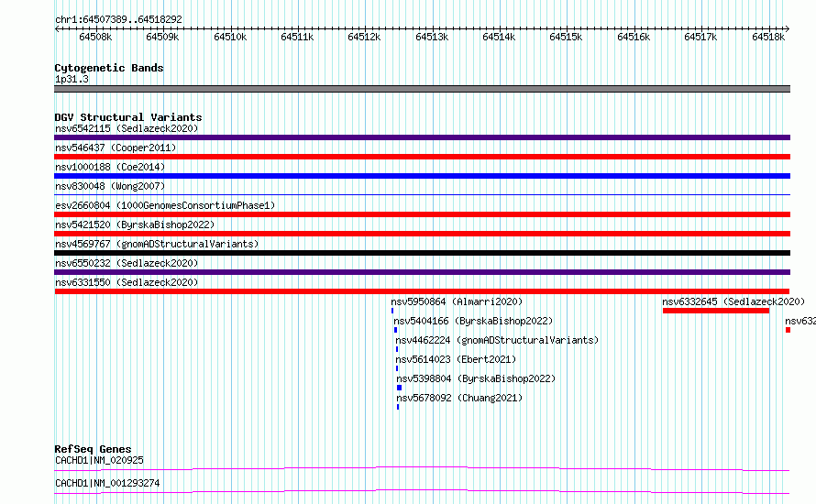Click the 64518k ruler tick label
The height and width of the screenshot is (504, 816).
point(768,37)
